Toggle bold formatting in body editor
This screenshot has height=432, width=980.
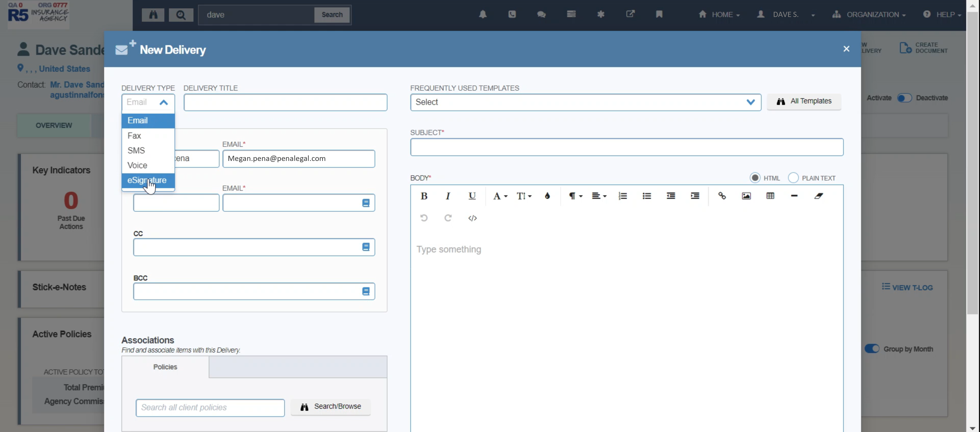pyautogui.click(x=424, y=196)
